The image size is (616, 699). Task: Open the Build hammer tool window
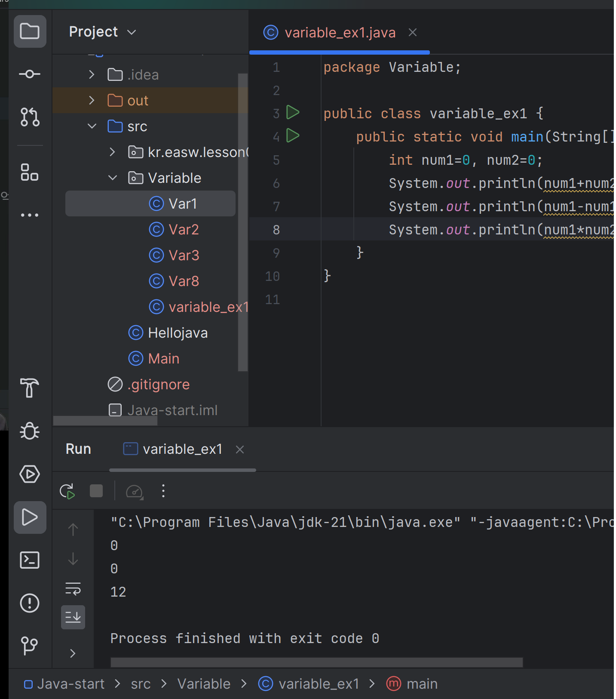coord(30,388)
